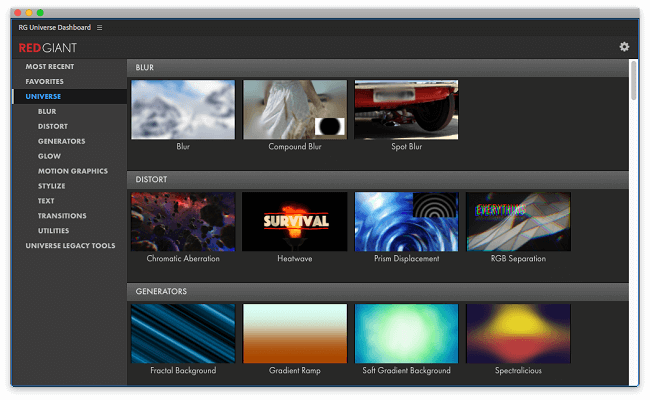Click the GENERATORS section header
Viewport: 650px width, 400px height.
click(378, 291)
